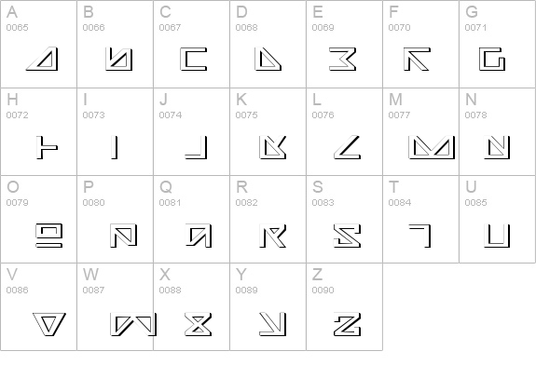Select the S glyph cell 0083
Screen dimensions: 536x392
pyautogui.click(x=345, y=219)
